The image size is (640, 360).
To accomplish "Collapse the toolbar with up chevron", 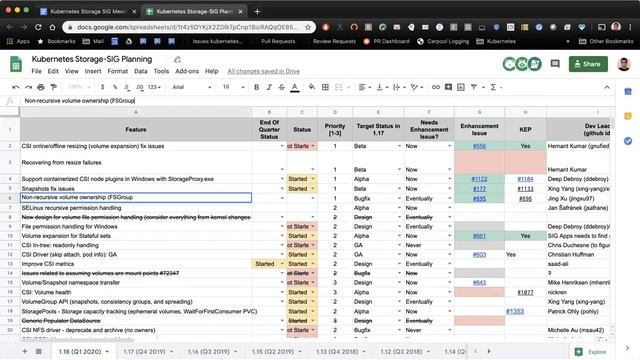I will click(607, 87).
